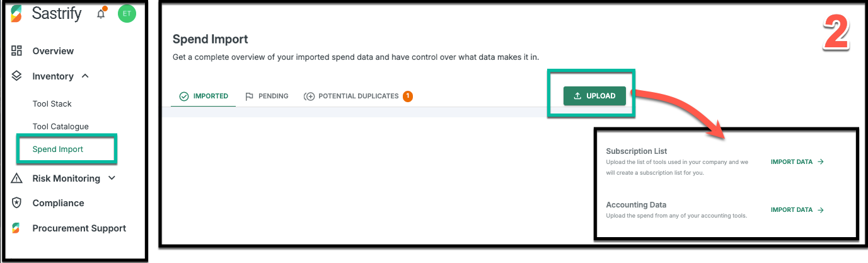868x263 pixels.
Task: Open the Potential Duplicates tab
Action: coord(357,96)
